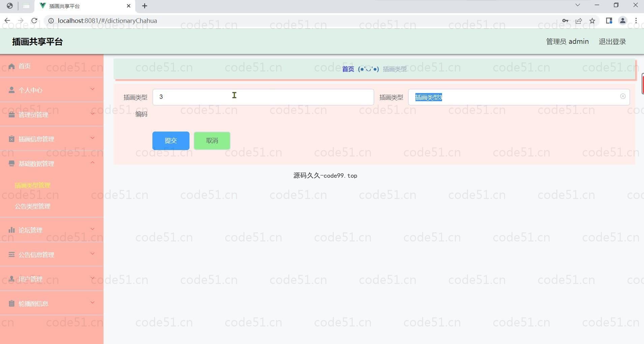This screenshot has height=344, width=644.
Task: Click the blue 提交 submit button
Action: 171,141
